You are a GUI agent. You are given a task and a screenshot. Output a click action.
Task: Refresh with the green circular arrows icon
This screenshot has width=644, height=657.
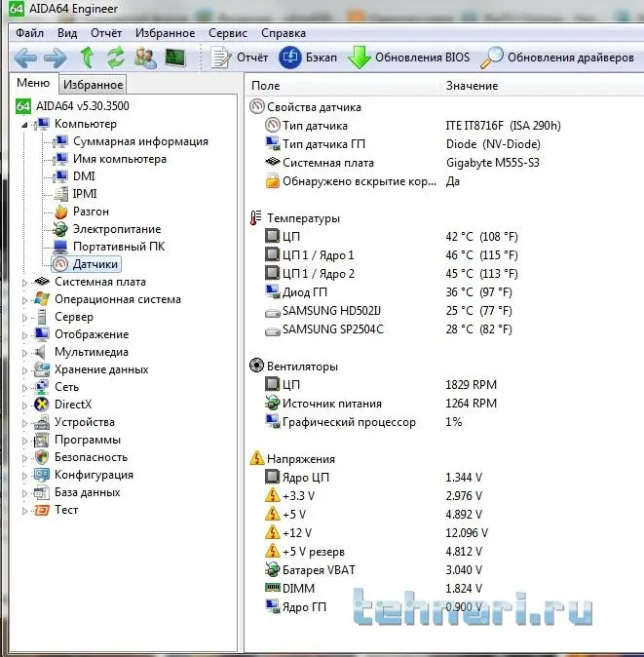pyautogui.click(x=116, y=58)
